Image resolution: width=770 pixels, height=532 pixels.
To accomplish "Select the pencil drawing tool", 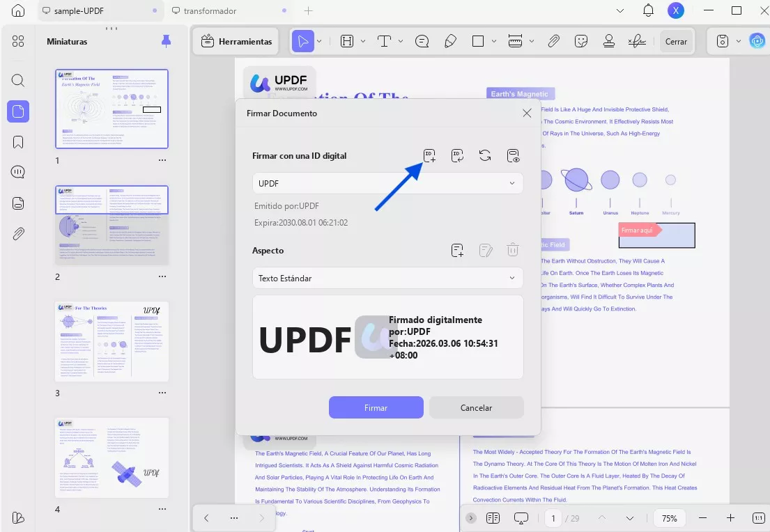I will [450, 41].
